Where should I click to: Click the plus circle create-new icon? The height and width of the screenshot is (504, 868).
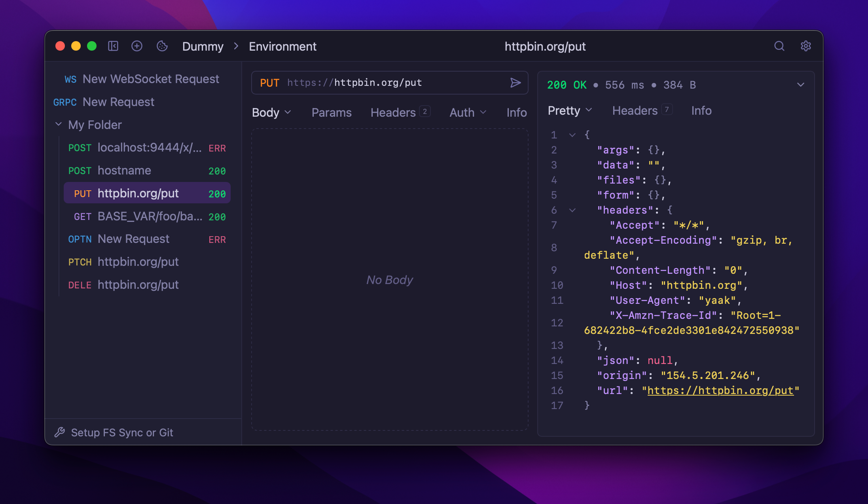[137, 46]
